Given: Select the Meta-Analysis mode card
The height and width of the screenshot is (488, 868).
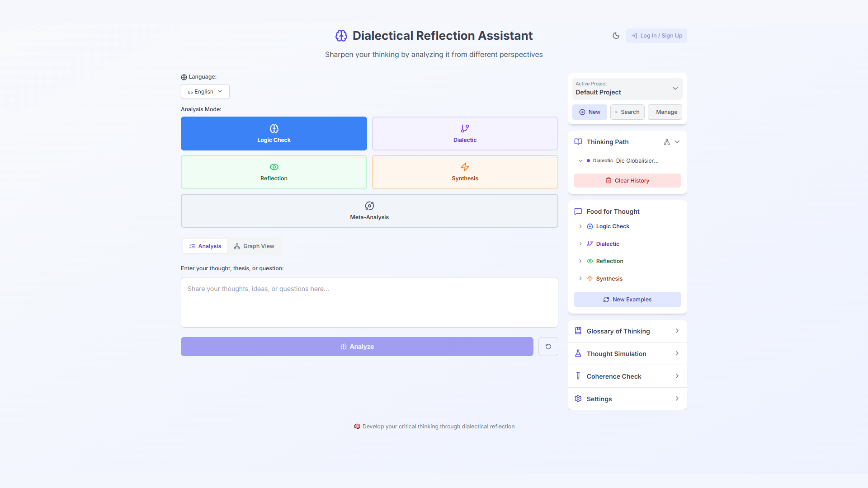Looking at the screenshot, I should 369,211.
